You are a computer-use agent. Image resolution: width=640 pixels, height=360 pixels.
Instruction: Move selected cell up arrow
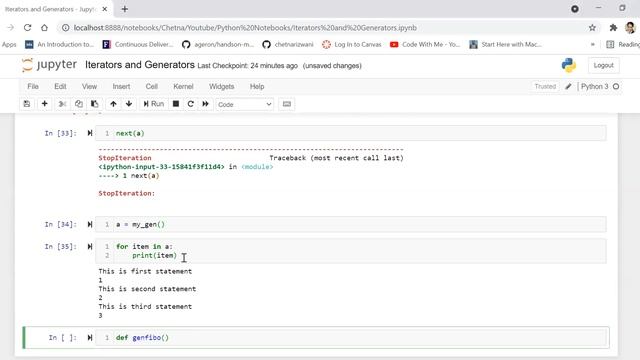113,104
